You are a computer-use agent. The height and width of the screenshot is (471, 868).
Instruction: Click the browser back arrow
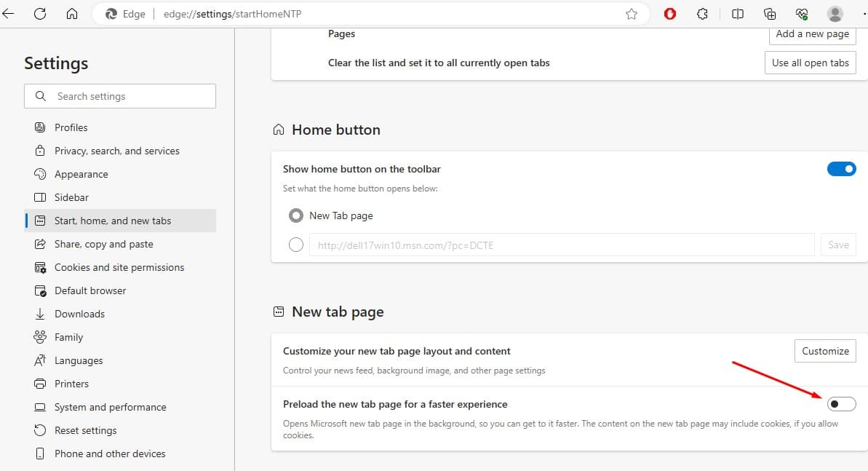(x=9, y=14)
